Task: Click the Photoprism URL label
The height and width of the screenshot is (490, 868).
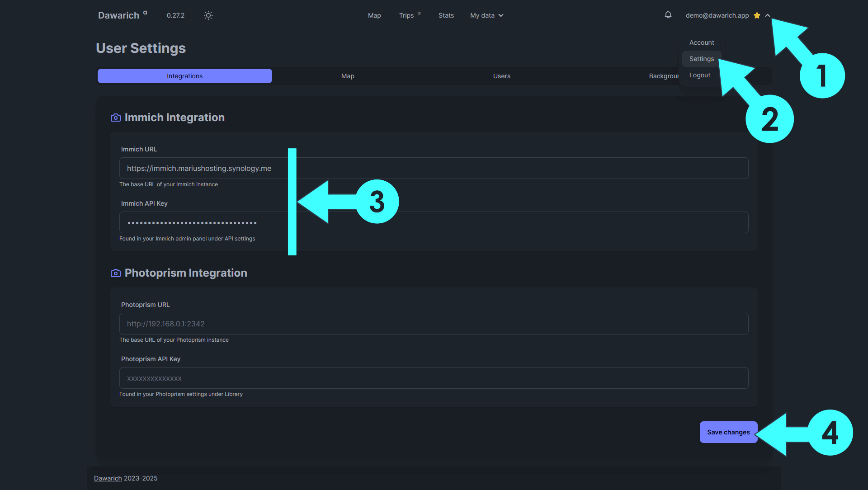Action: [x=145, y=305]
